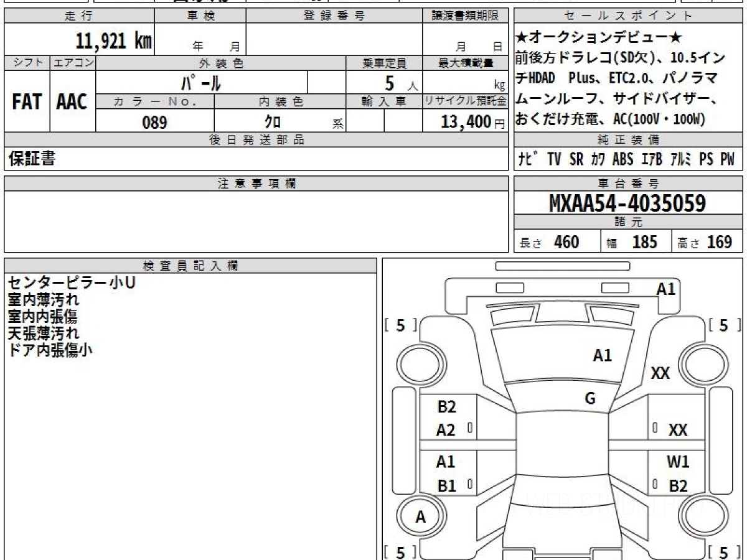747x560 pixels.
Task: Click the リサイクル預託金 header
Action: (465, 101)
